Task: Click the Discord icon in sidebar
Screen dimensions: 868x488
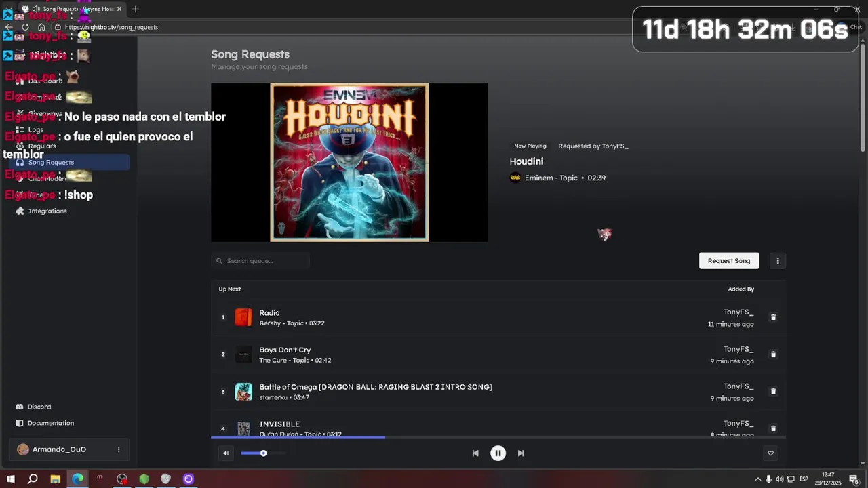Action: point(20,407)
